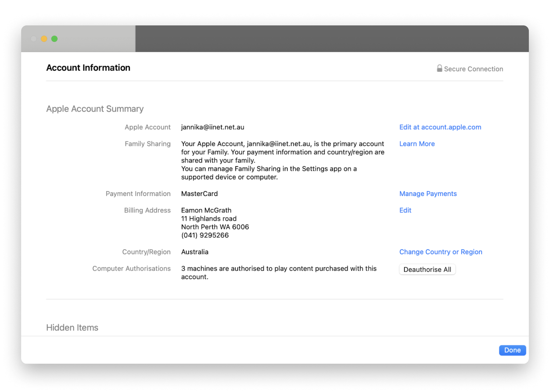The width and height of the screenshot is (550, 392).
Task: Click the Country/Region label
Action: pyautogui.click(x=146, y=252)
